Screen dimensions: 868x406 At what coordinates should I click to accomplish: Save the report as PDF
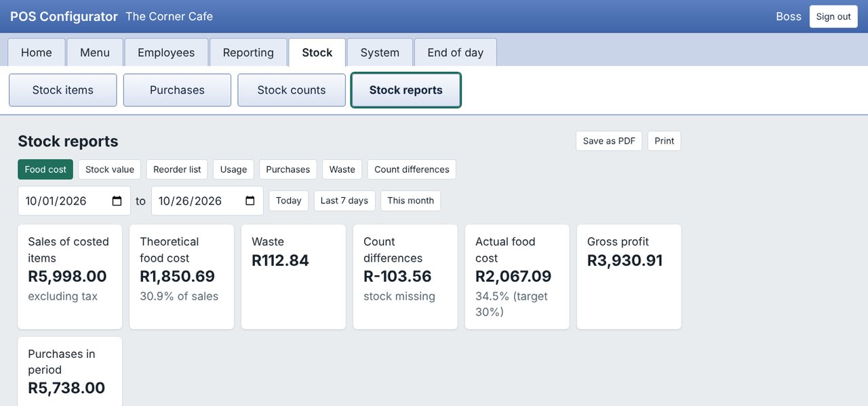click(609, 141)
